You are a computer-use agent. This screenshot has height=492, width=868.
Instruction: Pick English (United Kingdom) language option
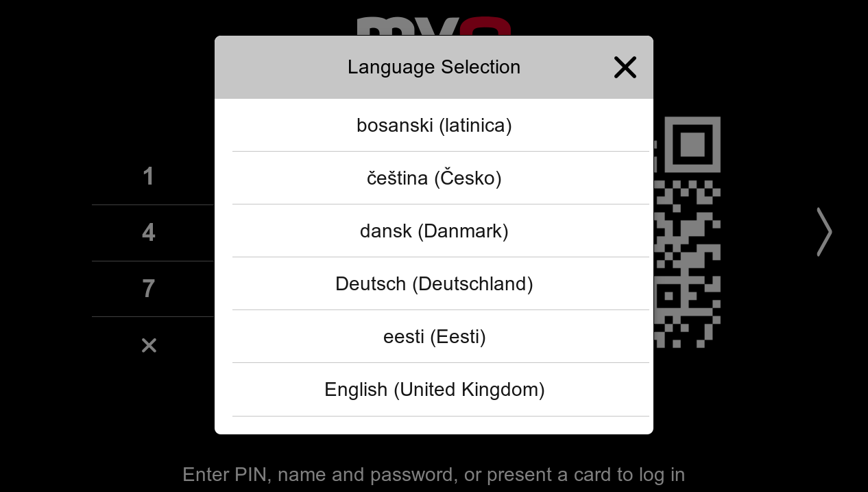[x=434, y=389]
